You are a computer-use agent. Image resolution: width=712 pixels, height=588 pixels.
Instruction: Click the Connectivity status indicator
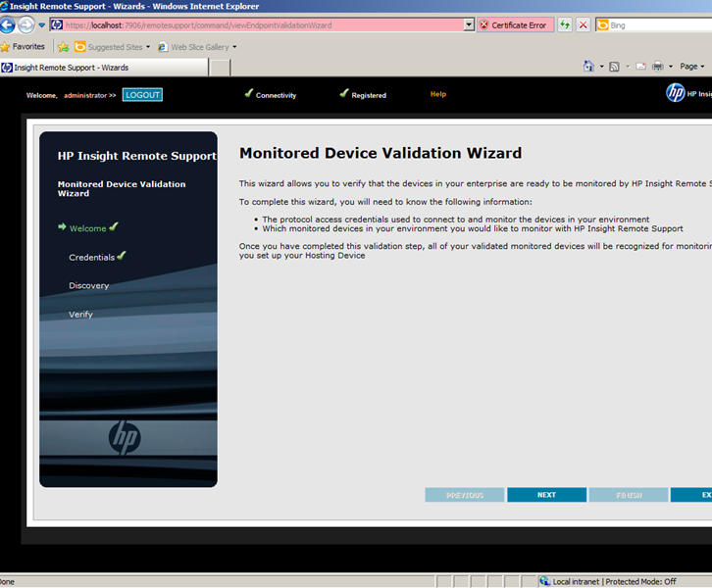[270, 94]
